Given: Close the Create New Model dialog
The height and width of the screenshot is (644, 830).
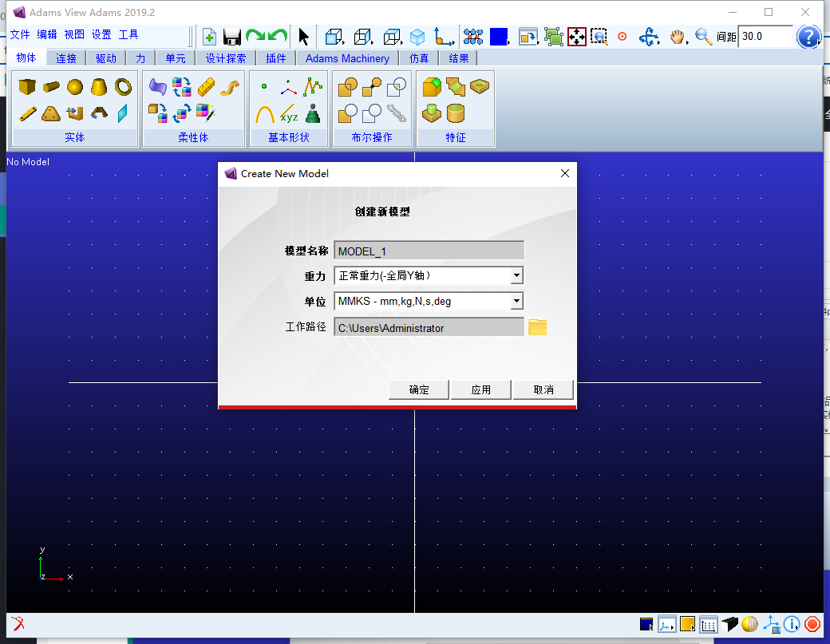Looking at the screenshot, I should click(565, 173).
